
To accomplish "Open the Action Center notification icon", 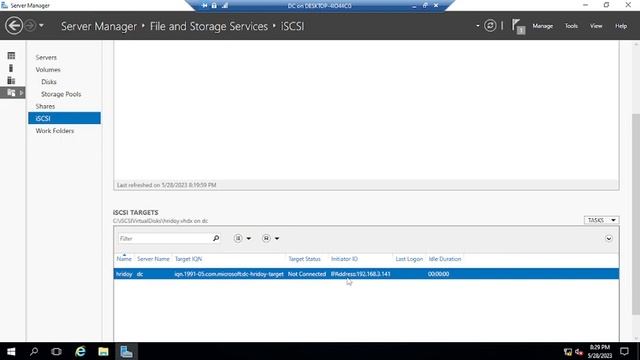I will [x=624, y=351].
